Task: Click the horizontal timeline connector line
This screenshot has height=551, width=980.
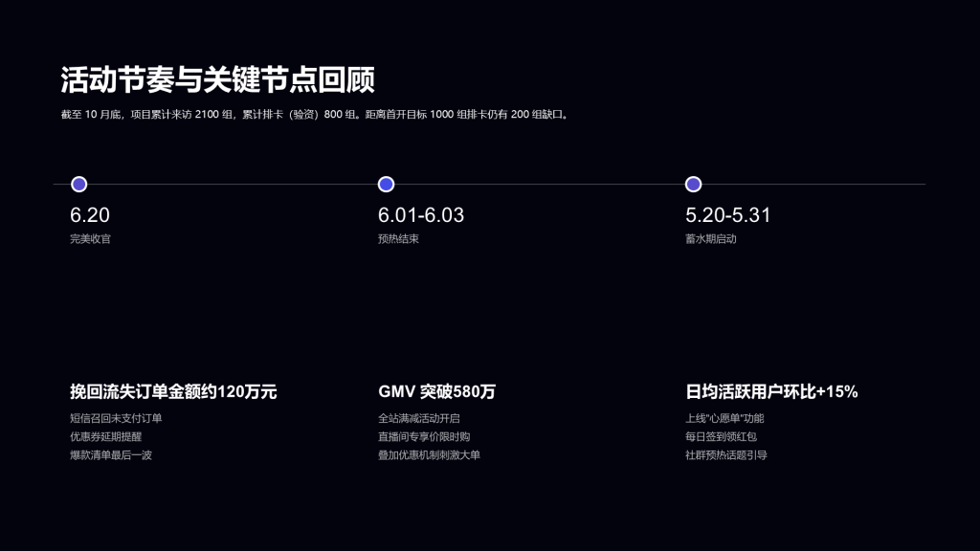Action: [536, 184]
